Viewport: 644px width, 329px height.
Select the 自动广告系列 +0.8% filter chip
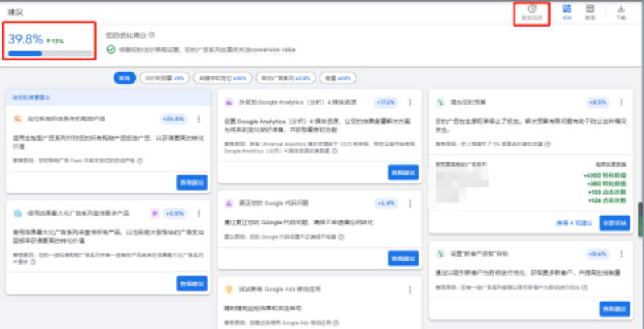pyautogui.click(x=286, y=78)
